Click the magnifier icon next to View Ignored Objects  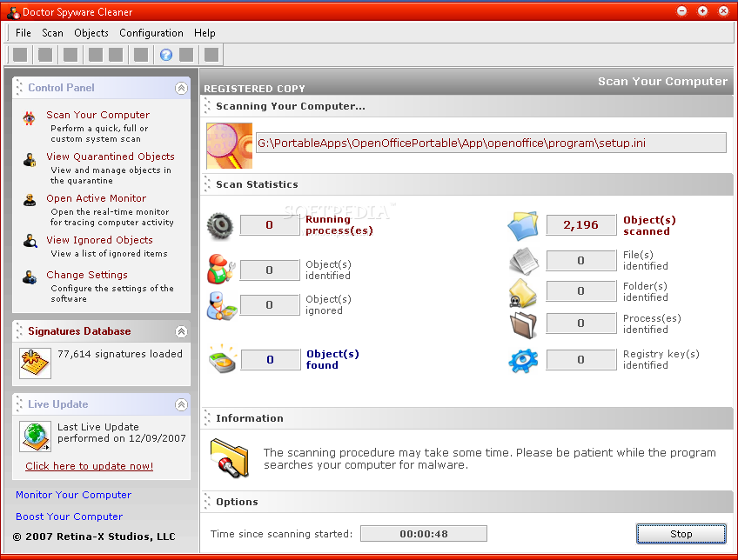[x=30, y=241]
